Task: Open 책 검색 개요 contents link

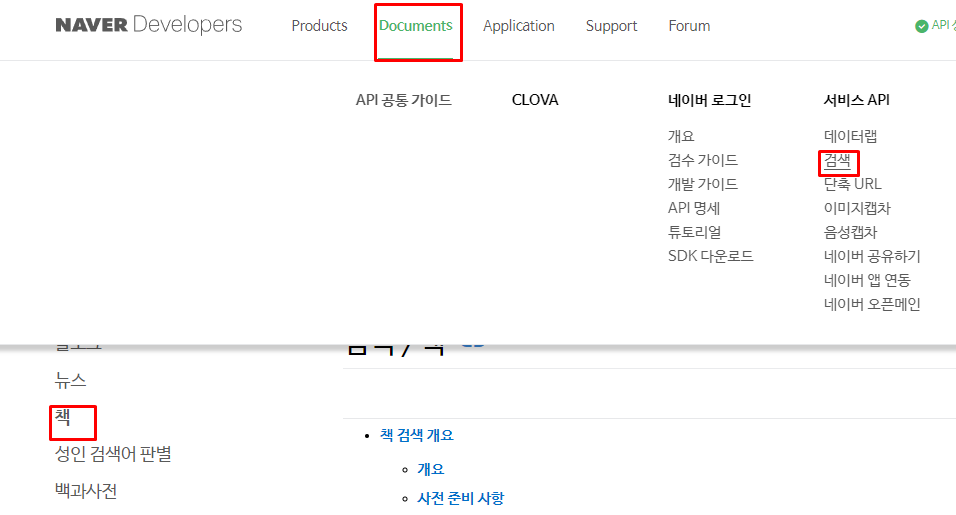Action: coord(417,435)
